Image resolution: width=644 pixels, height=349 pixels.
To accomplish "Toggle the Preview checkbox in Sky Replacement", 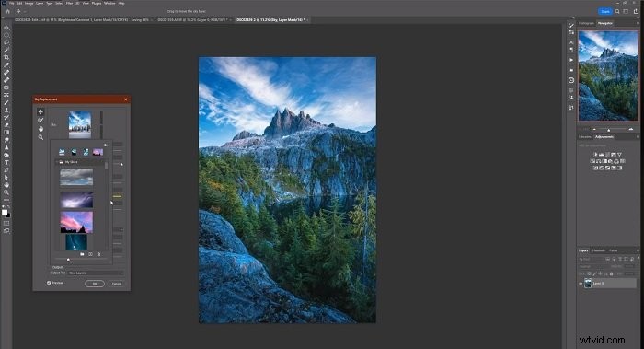I will (49, 283).
